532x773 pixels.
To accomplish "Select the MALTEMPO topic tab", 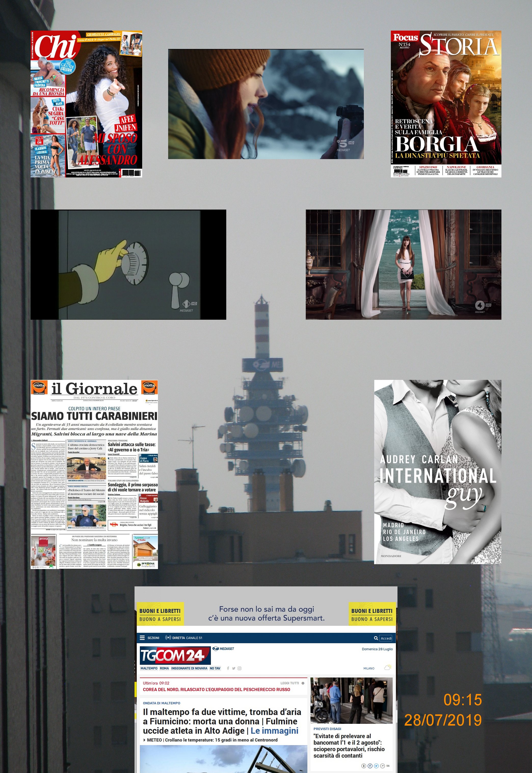I will [149, 668].
